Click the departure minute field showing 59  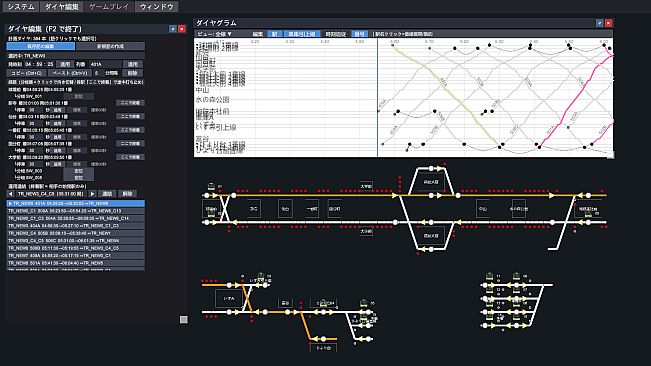point(39,64)
